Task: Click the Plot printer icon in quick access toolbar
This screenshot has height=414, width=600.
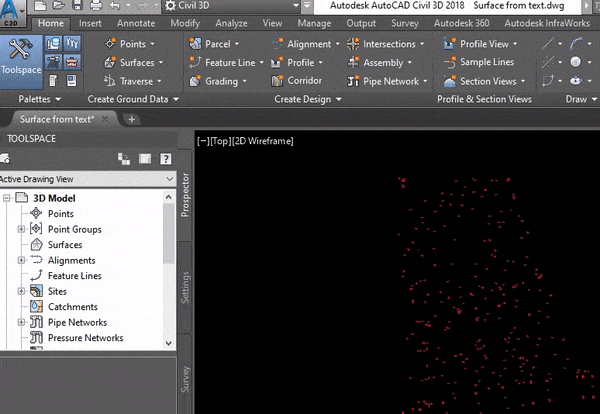Action: 96,5
